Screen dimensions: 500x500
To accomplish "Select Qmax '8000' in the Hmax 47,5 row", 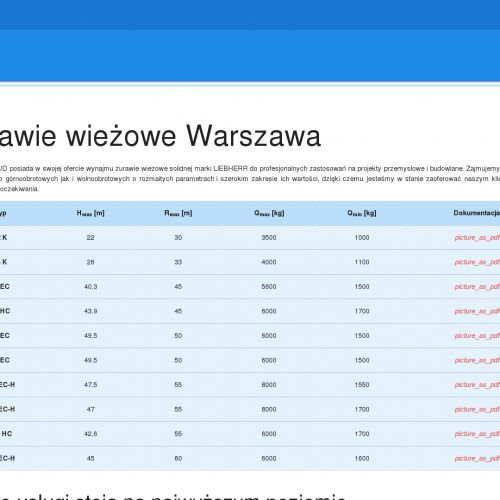I will pos(269,385).
